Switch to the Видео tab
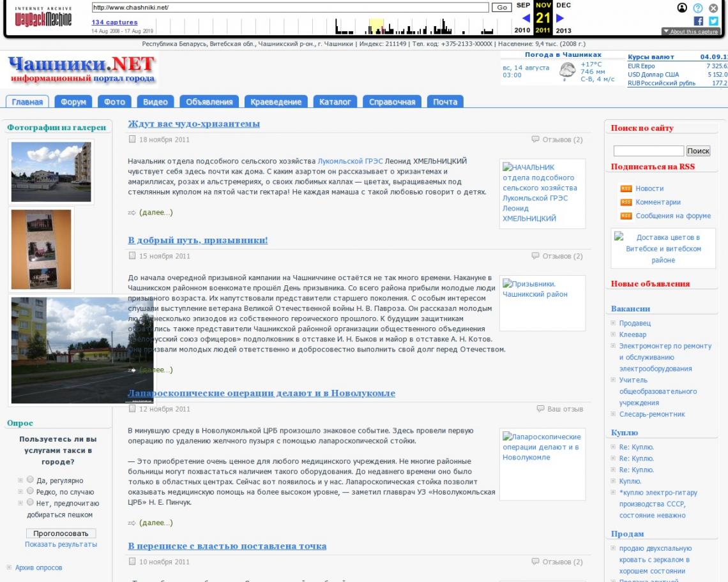The width and height of the screenshot is (728, 582). coord(155,101)
